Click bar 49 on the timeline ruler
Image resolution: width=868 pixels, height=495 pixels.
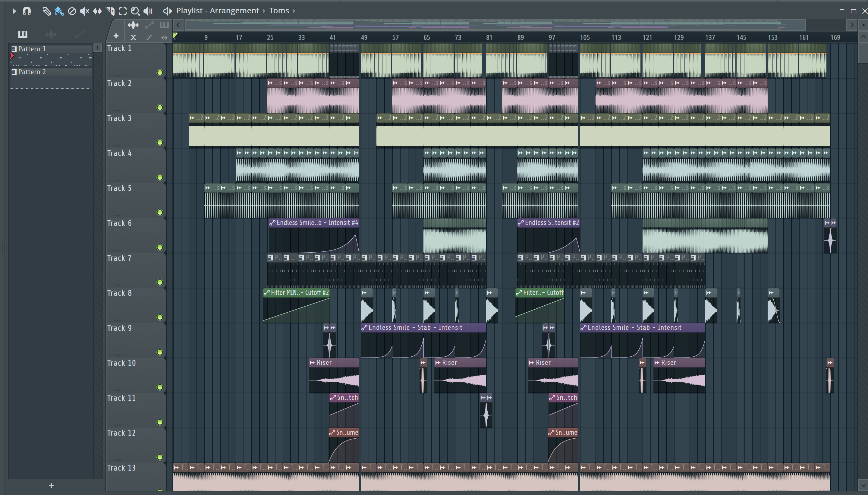[x=364, y=37]
